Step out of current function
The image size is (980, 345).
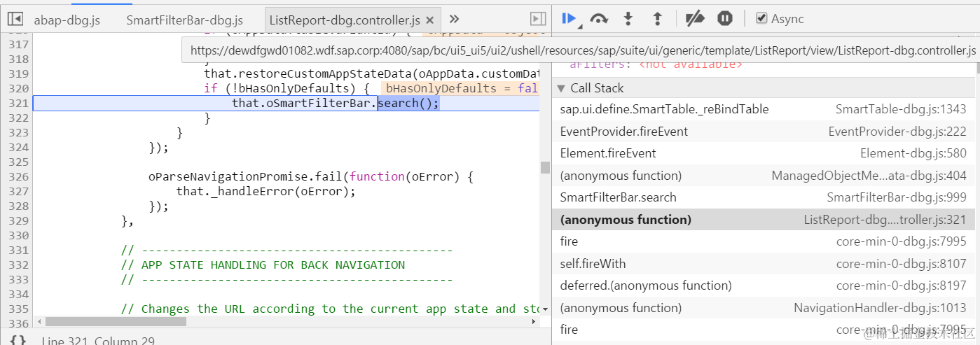pos(657,19)
